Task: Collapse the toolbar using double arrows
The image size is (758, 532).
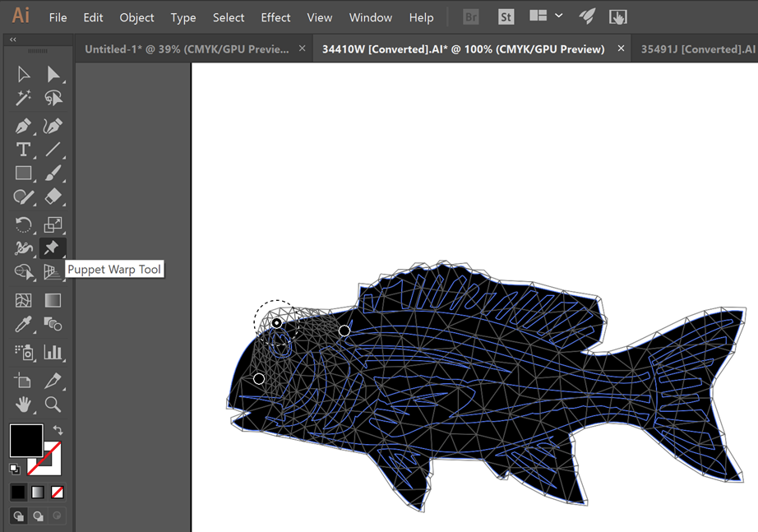Action: 13,39
